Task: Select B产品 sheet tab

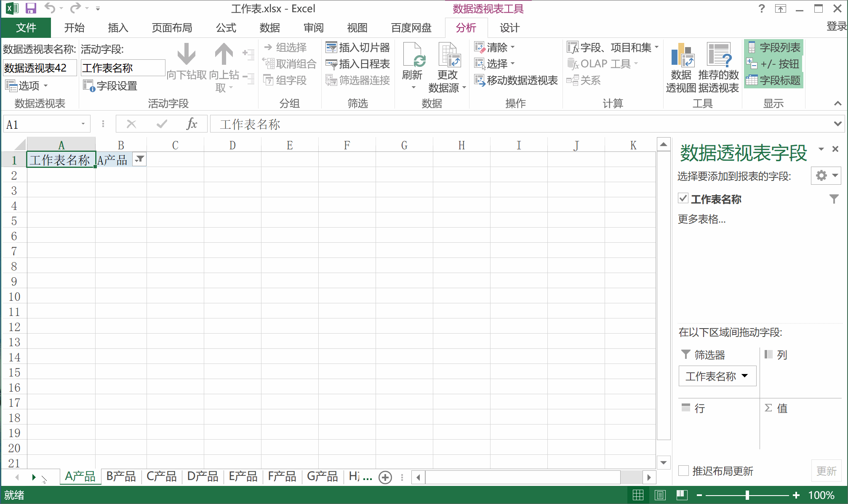Action: [120, 476]
